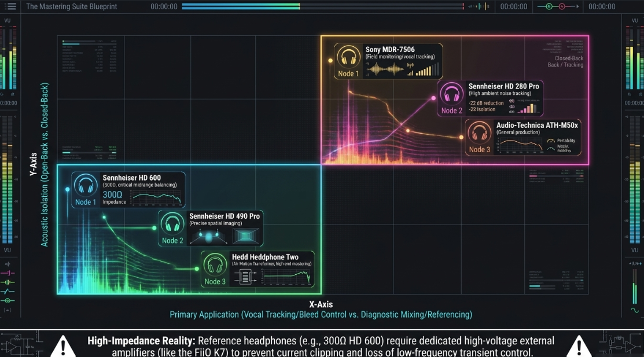Click the Sony MDR-7506 headphone icon
Image resolution: width=644 pixels, height=357 pixels.
348,57
